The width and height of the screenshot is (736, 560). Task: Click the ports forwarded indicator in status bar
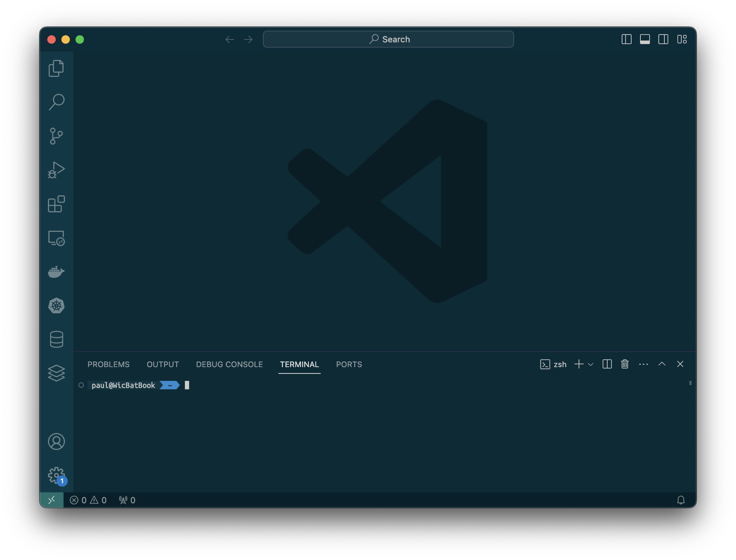point(127,500)
